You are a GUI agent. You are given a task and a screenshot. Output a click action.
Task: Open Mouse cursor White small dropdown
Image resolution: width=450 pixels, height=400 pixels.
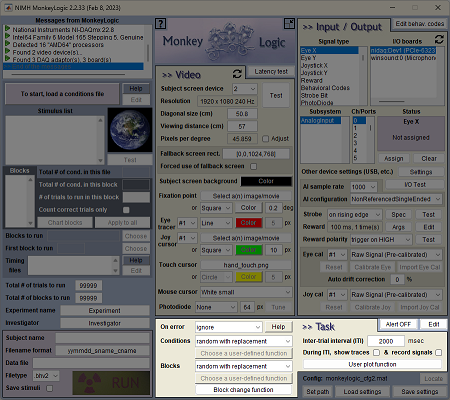click(x=246, y=292)
